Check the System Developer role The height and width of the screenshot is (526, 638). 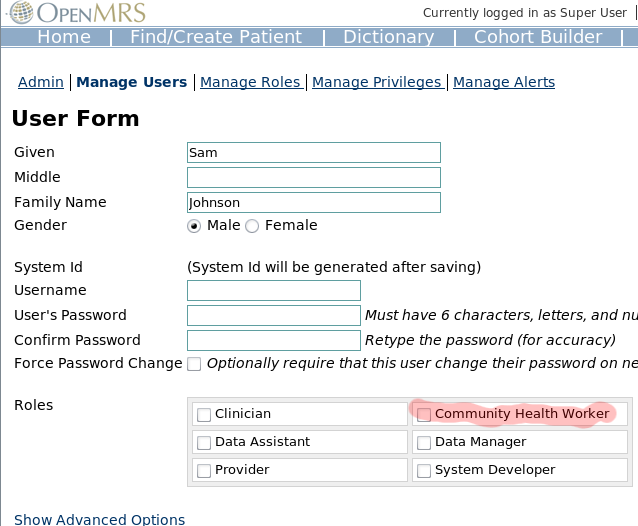click(424, 471)
